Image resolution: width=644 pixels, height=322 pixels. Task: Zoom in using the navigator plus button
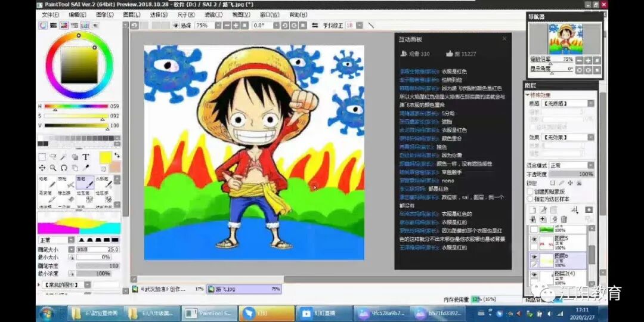coord(588,60)
